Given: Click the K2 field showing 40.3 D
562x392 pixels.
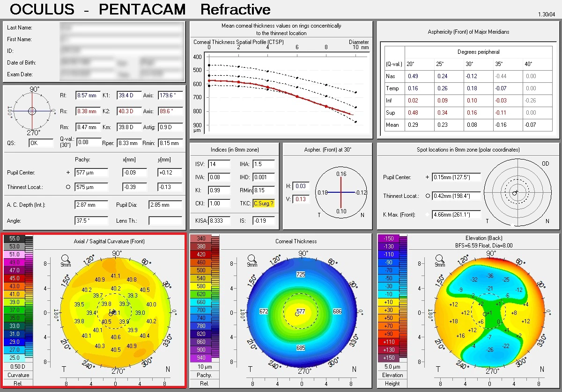Looking at the screenshot, I should point(129,111).
